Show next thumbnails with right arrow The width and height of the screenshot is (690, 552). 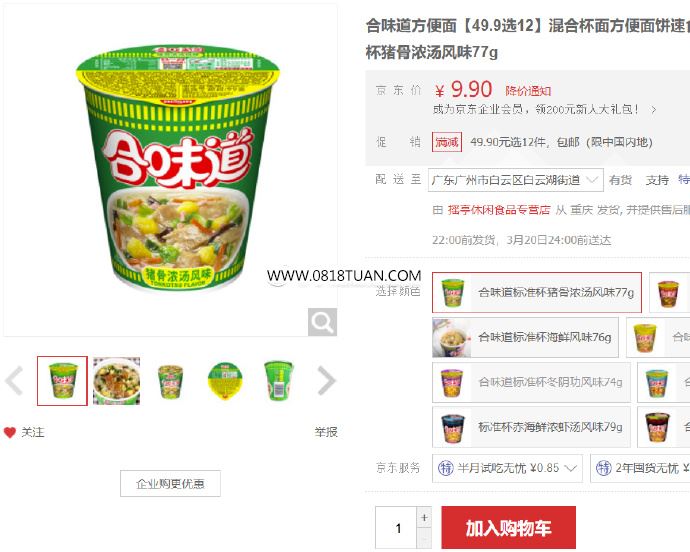click(x=327, y=381)
